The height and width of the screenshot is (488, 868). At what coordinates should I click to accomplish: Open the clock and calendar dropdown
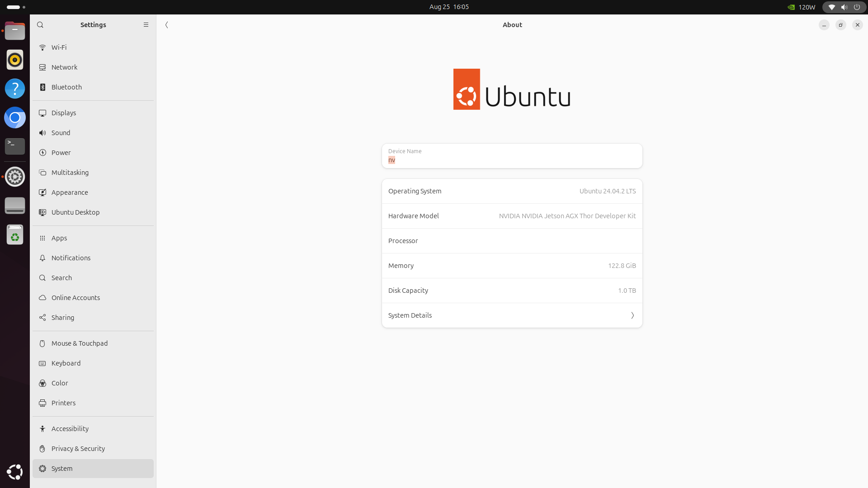(x=449, y=7)
